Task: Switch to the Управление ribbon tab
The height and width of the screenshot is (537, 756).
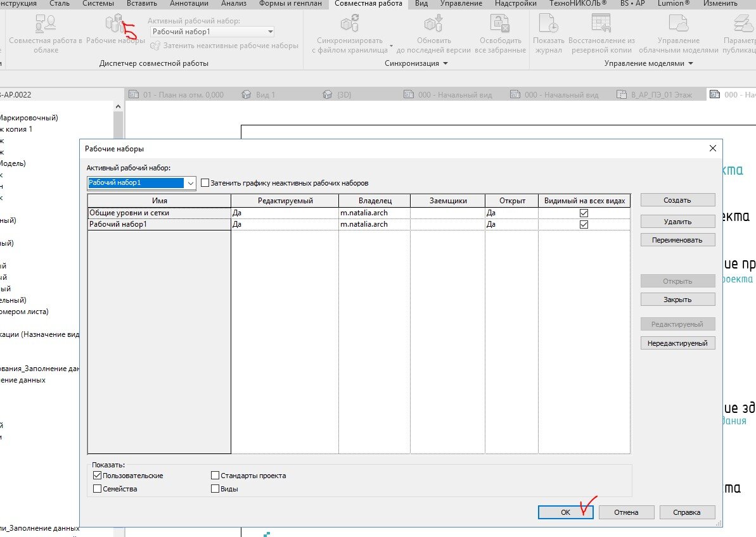Action: point(461,3)
